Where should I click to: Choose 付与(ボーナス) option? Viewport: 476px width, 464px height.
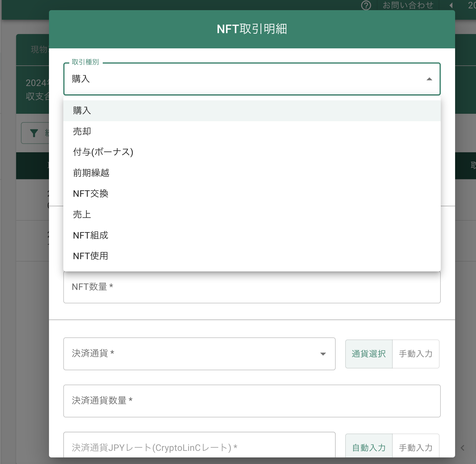coord(252,152)
